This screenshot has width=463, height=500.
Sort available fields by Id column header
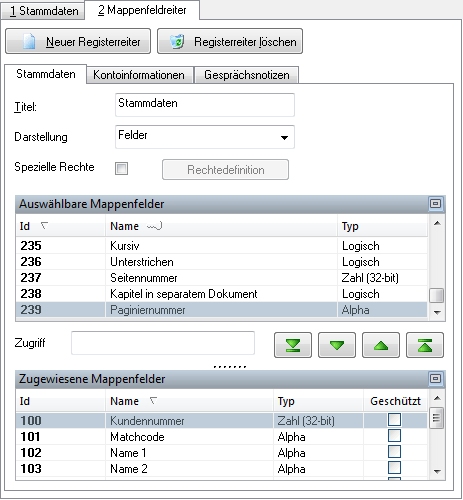60,226
